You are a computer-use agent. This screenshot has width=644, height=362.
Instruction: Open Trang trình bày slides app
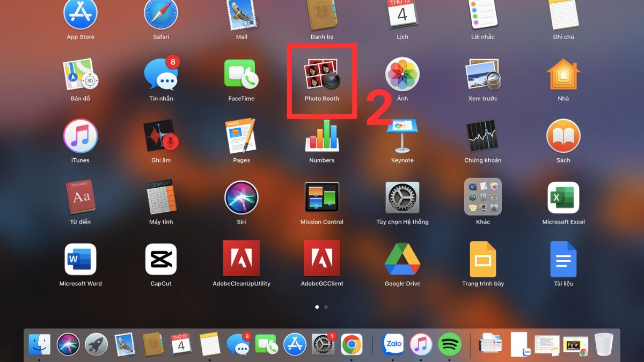click(483, 258)
